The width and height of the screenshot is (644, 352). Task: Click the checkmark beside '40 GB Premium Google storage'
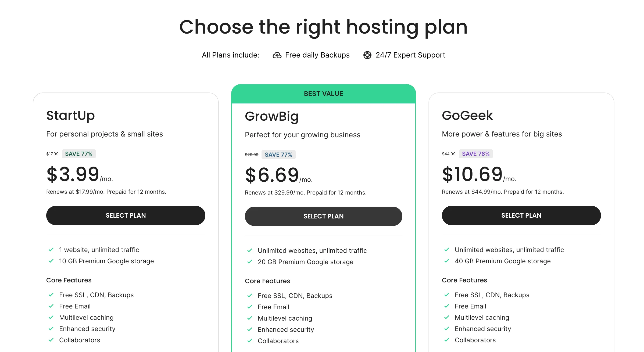[x=447, y=261]
